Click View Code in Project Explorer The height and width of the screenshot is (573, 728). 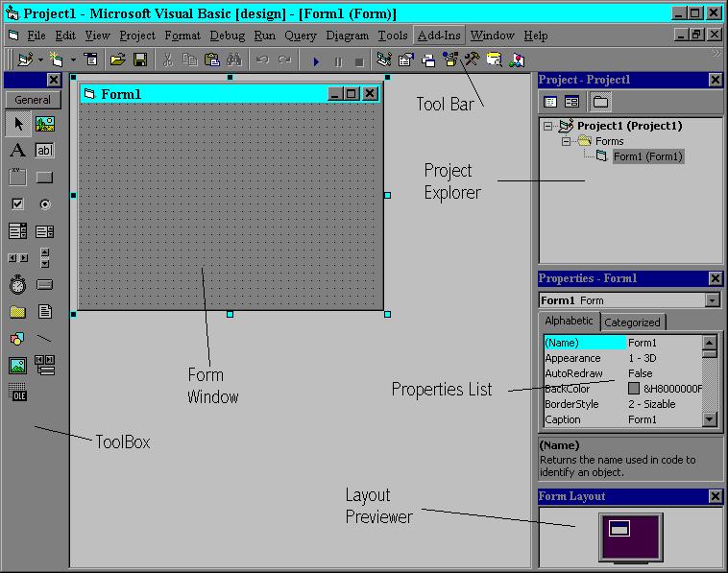click(x=550, y=102)
